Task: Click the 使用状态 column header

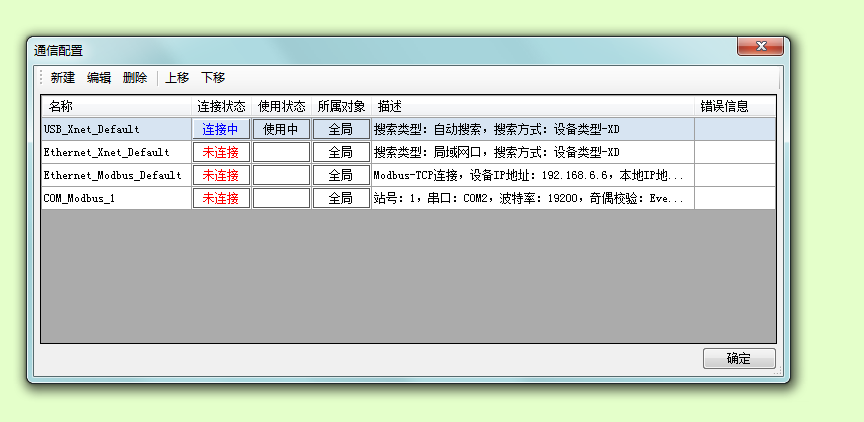Action: tap(281, 106)
